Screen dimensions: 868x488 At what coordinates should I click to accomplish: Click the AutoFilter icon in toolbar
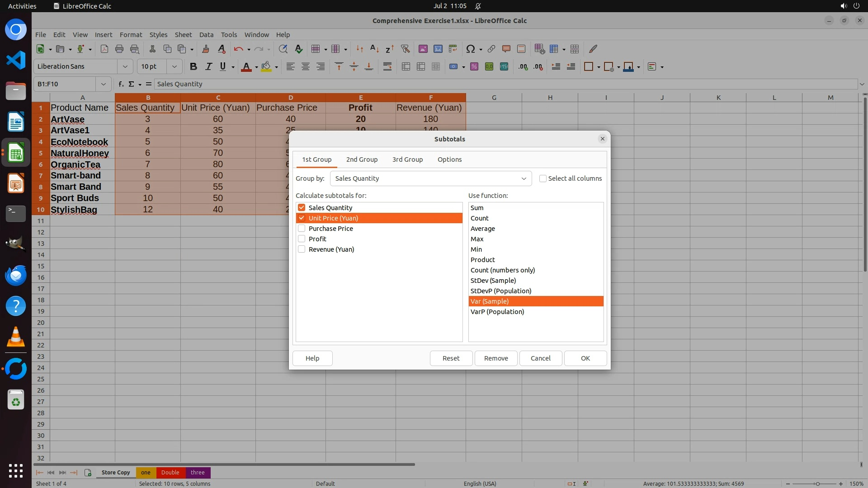[x=405, y=49]
